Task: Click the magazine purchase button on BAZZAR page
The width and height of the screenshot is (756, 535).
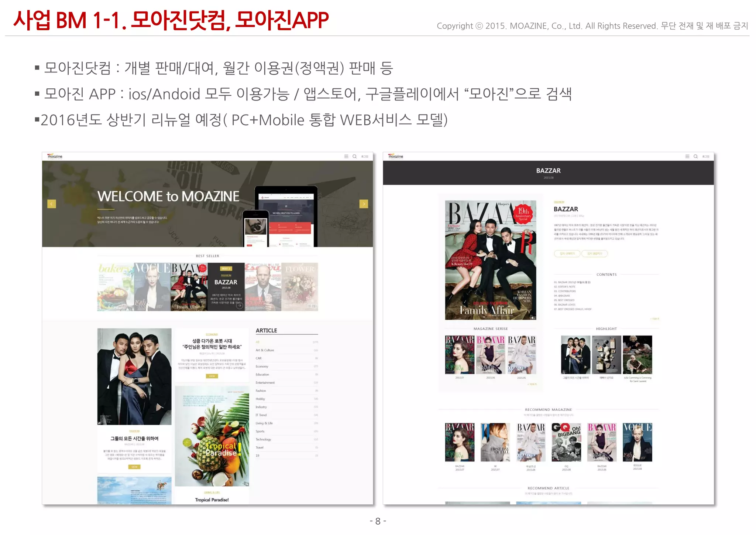Action: coord(567,253)
